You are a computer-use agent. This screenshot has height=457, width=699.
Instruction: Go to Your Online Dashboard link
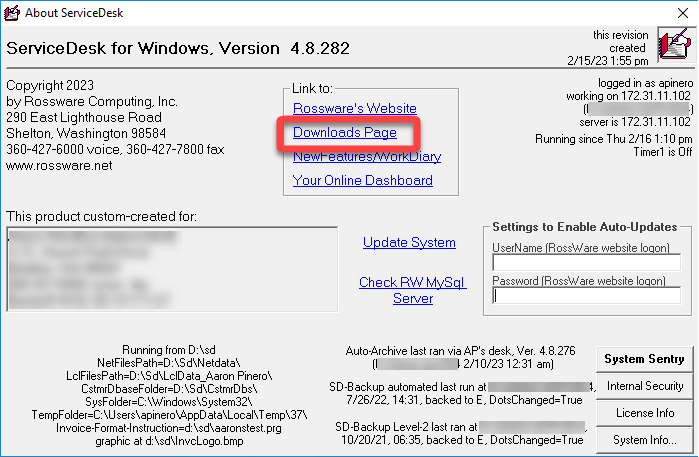click(x=362, y=180)
